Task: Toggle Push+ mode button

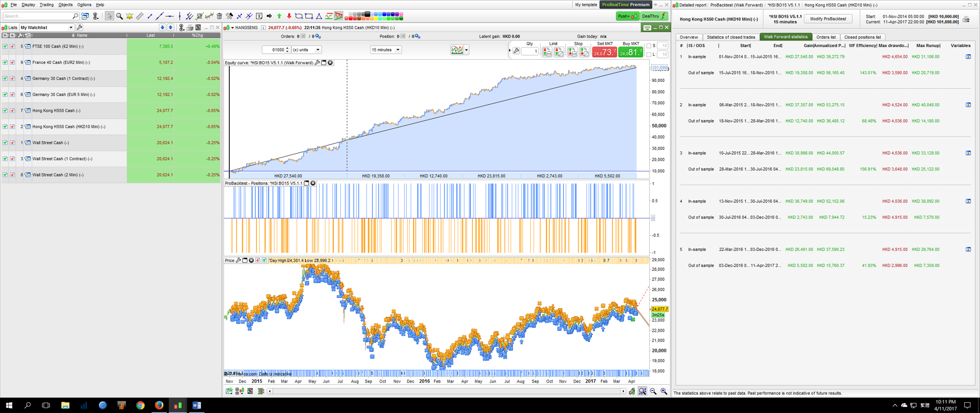Action: point(627,16)
